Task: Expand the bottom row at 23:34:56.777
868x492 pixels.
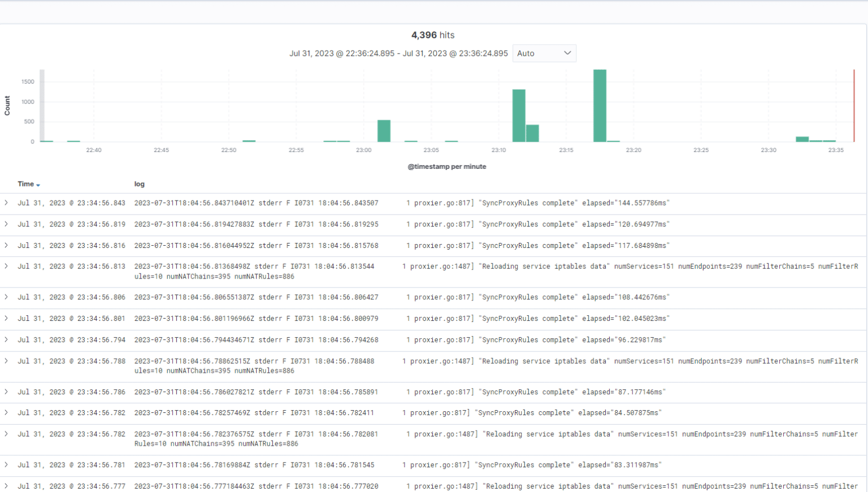Action: pos(7,486)
